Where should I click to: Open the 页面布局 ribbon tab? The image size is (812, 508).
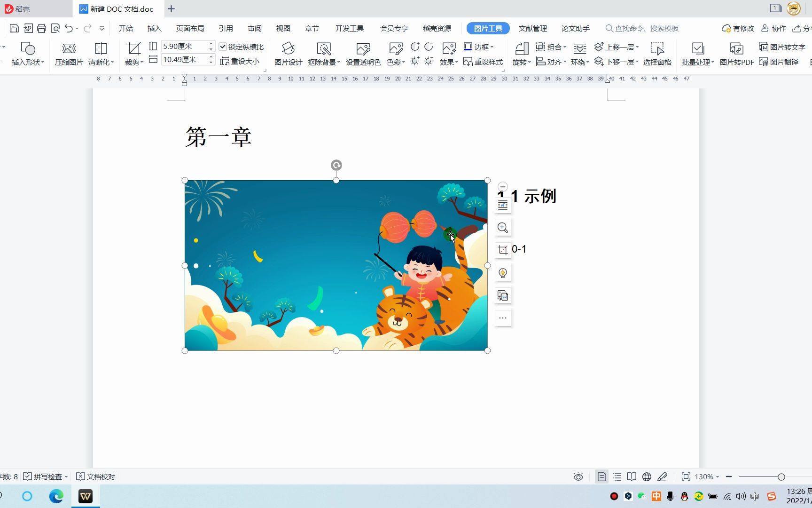tap(190, 28)
